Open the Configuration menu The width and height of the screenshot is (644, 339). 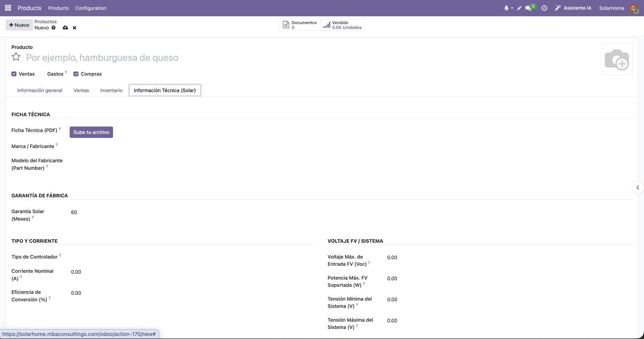(x=91, y=8)
